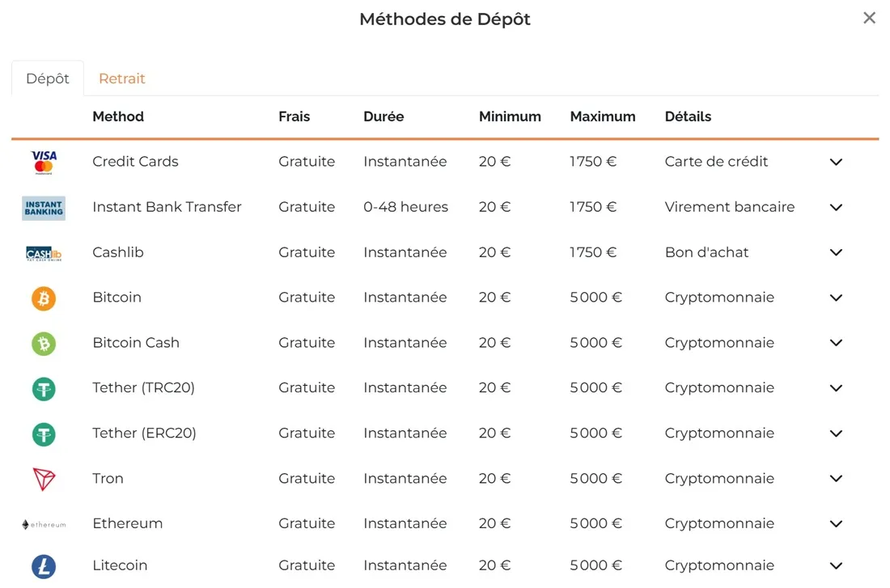
Task: Click the orange Bitcoin icon
Action: 44,298
